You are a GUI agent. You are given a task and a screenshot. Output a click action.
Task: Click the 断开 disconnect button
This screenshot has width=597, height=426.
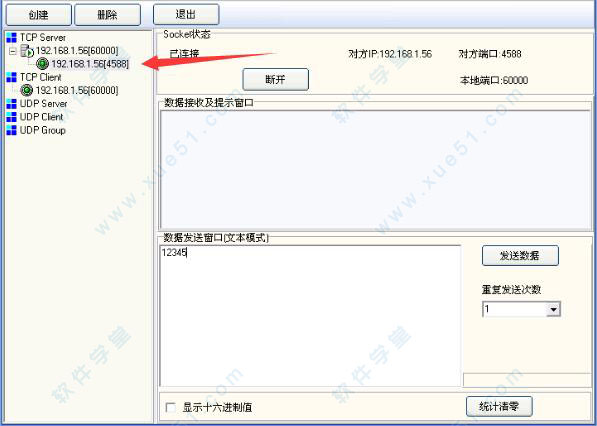[275, 79]
